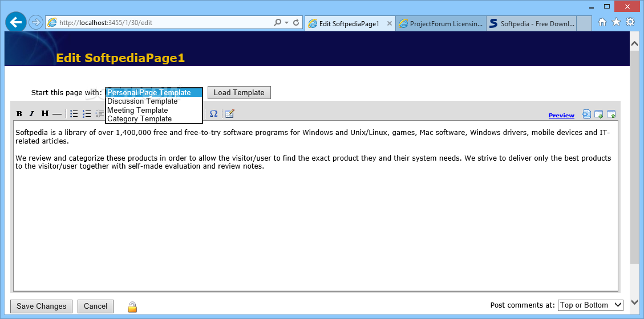The image size is (644, 319).
Task: Open a new blank browser tab
Action: pos(584,24)
